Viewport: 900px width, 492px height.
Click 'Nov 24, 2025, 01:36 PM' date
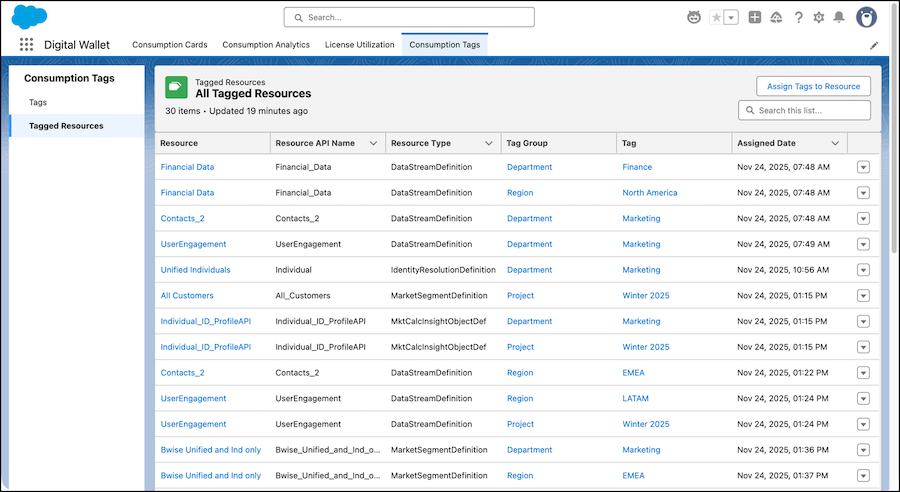(782, 450)
